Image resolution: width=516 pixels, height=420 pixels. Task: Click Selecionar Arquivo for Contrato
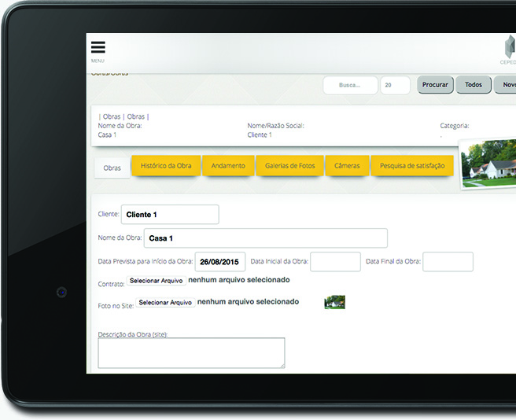(x=156, y=281)
